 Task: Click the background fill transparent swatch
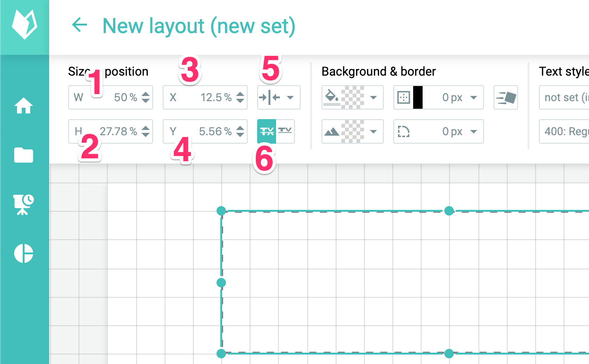click(352, 97)
